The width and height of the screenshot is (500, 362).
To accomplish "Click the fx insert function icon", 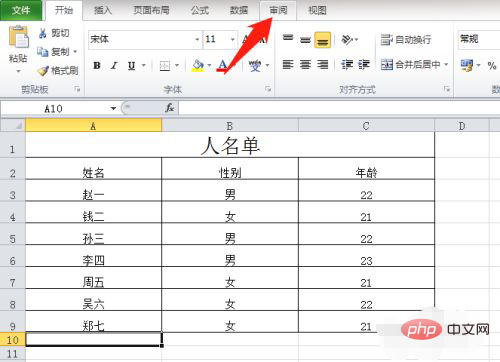I will coord(170,108).
